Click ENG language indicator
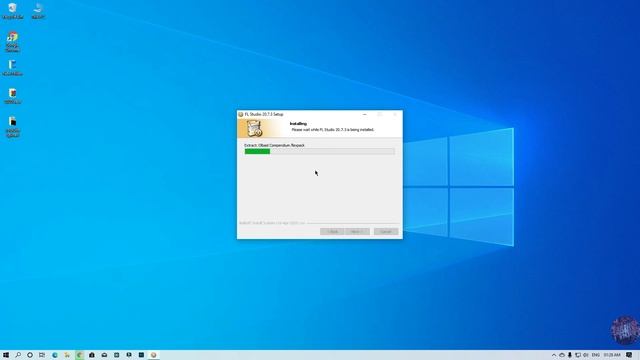 point(596,355)
